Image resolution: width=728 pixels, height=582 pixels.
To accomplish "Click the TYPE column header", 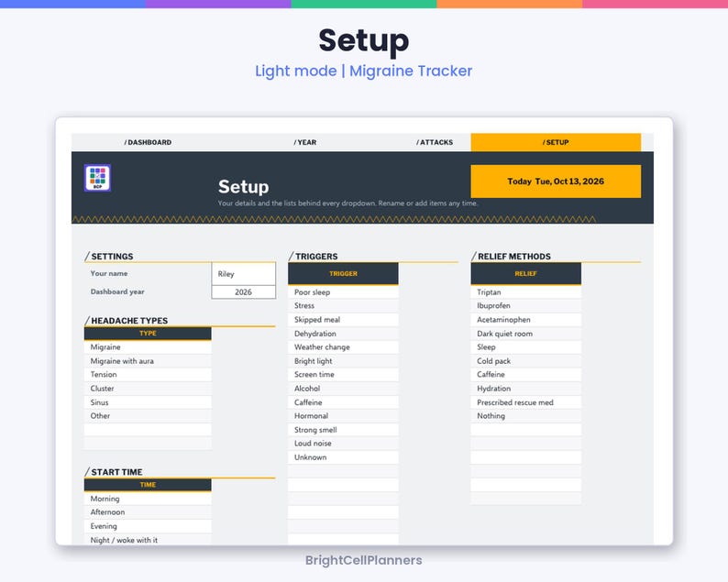I will [x=148, y=334].
